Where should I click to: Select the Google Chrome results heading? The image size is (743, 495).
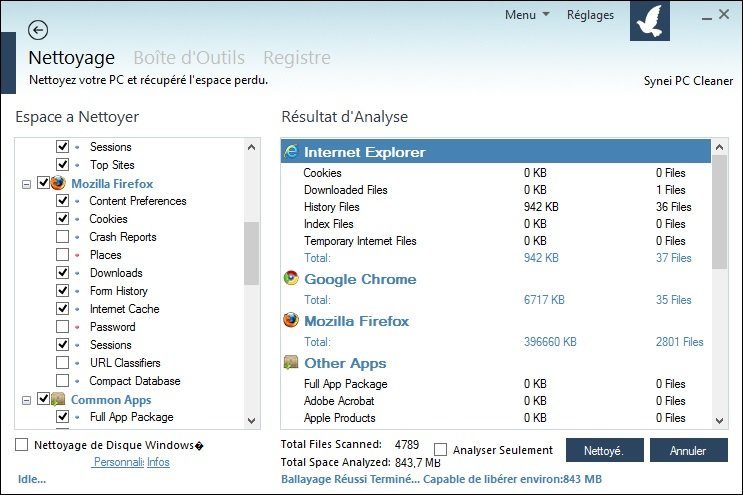pos(360,279)
